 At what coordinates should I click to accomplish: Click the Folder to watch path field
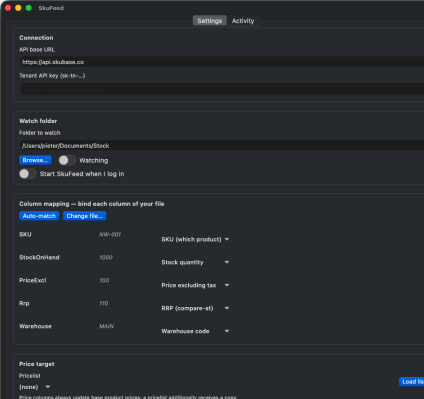pyautogui.click(x=222, y=146)
